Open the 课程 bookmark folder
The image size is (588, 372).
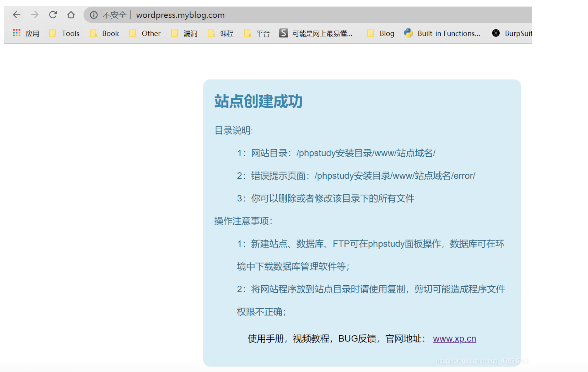point(221,33)
